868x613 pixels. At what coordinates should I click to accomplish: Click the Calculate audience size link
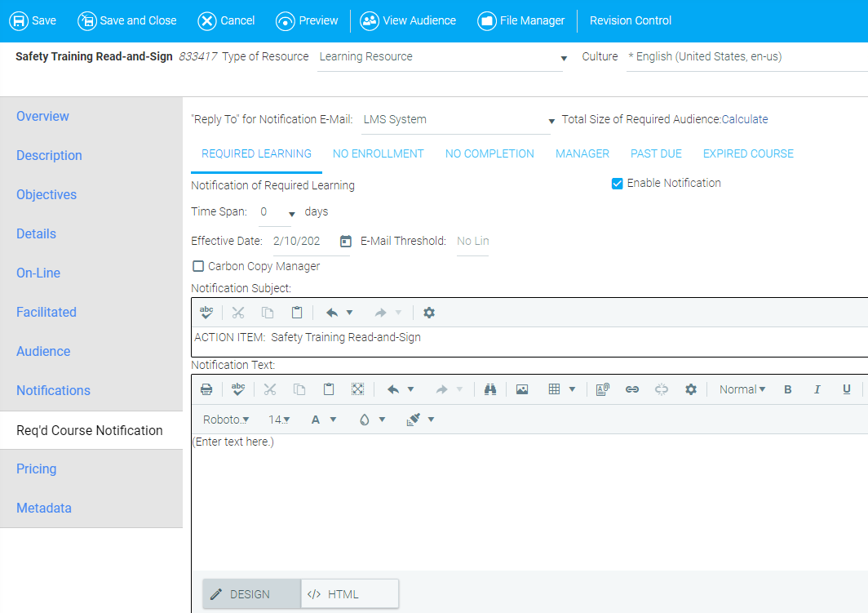tap(745, 119)
